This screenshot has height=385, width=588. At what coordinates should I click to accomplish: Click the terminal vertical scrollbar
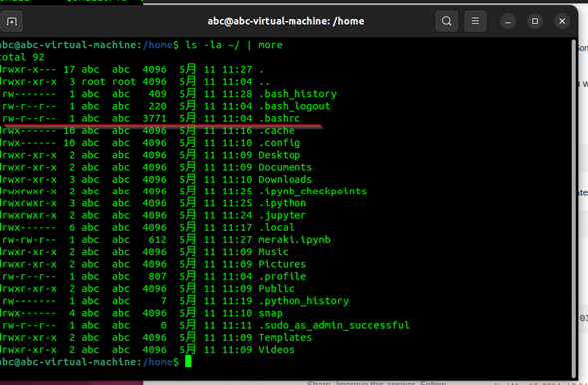click(x=574, y=208)
